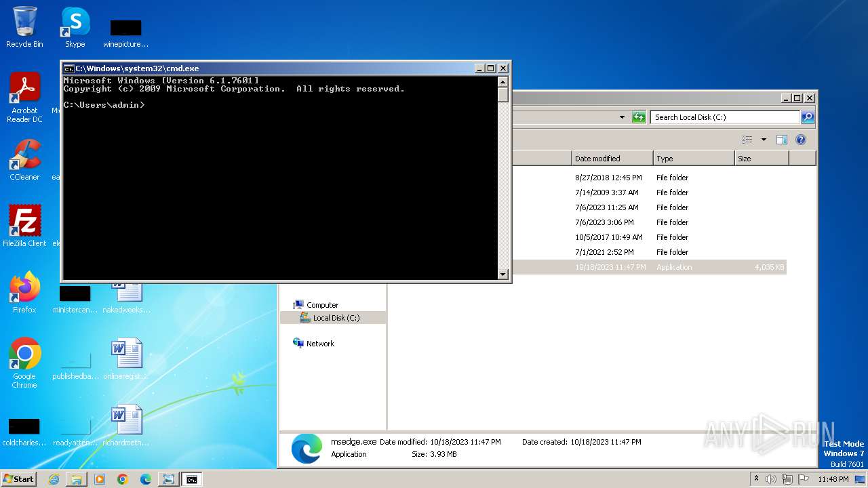Image resolution: width=868 pixels, height=488 pixels.
Task: Refresh the Explorer address bar
Action: tap(639, 117)
